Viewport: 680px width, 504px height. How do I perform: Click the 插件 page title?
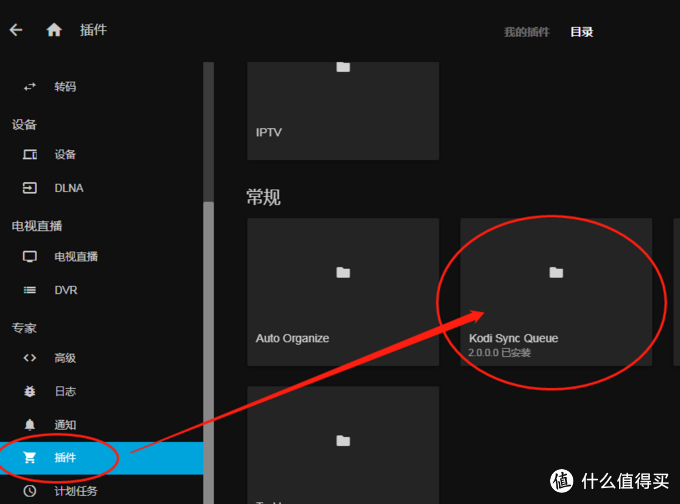93,30
